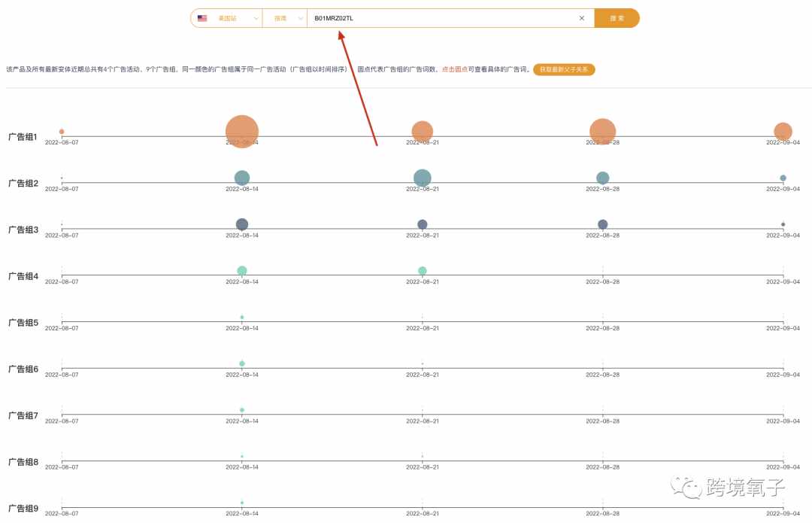Click 广告组3 dark blue bubble at 2022-08-28
This screenshot has width=812, height=523.
[602, 224]
